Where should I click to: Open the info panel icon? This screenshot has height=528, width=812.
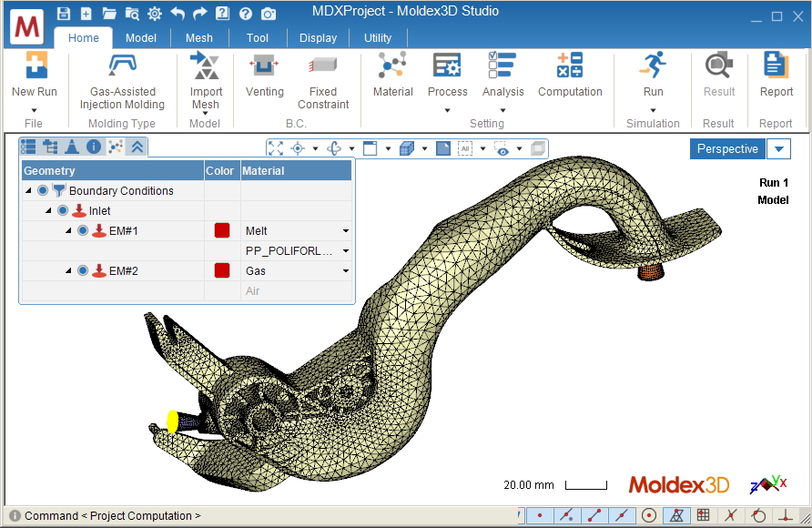pyautogui.click(x=94, y=147)
